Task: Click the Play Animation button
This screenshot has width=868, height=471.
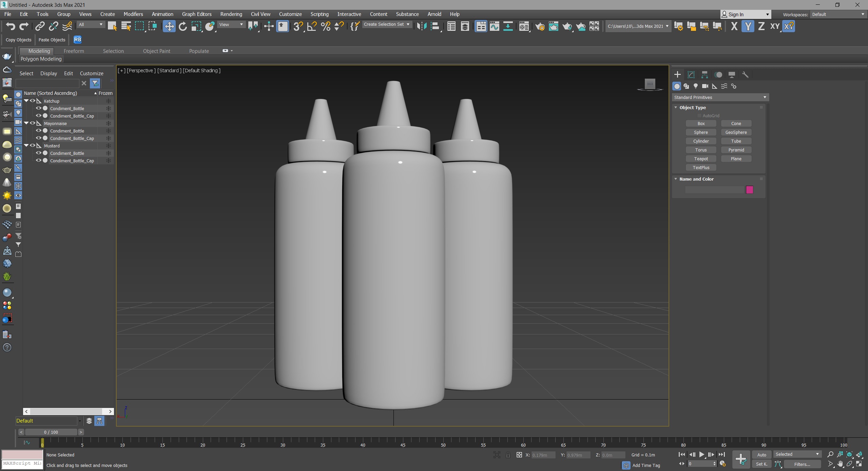Action: click(701, 455)
